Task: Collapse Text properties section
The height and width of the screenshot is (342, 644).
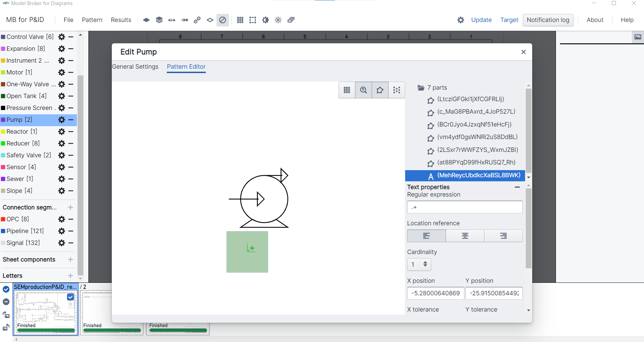Action: (517, 187)
